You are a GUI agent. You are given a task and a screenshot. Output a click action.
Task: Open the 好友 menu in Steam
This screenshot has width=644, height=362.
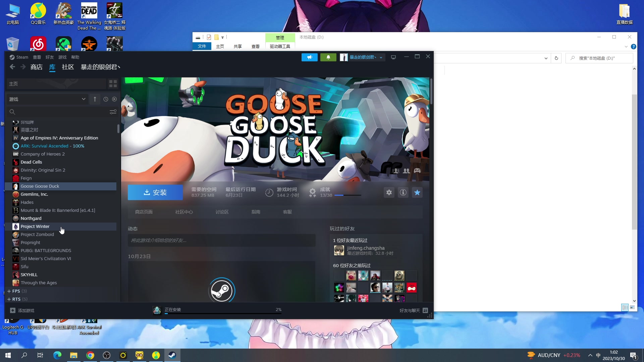(50, 57)
